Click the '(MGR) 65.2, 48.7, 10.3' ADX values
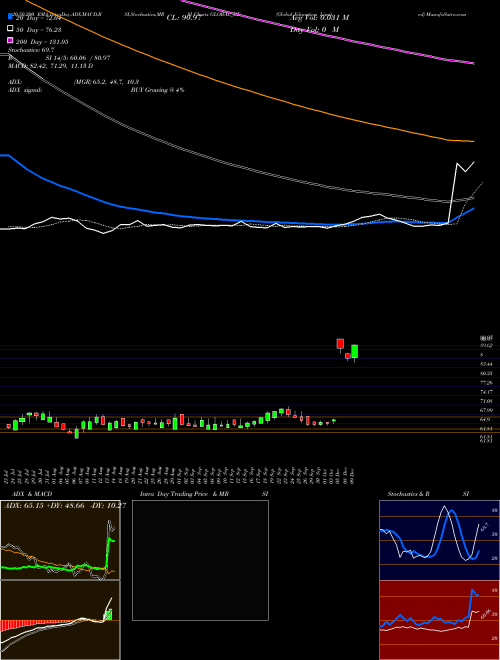This screenshot has width=500, height=660. pos(106,82)
